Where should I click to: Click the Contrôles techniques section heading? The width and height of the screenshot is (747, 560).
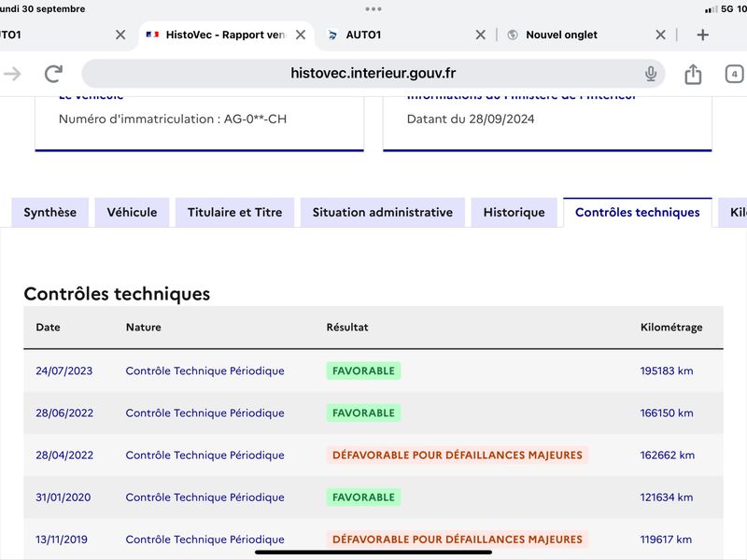pyautogui.click(x=117, y=294)
